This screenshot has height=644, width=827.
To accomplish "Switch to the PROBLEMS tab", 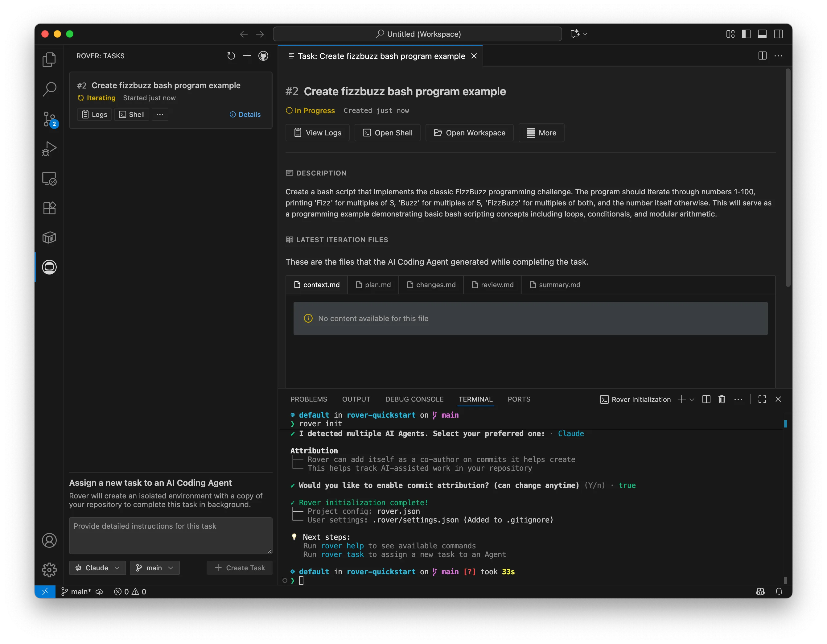I will tap(309, 399).
